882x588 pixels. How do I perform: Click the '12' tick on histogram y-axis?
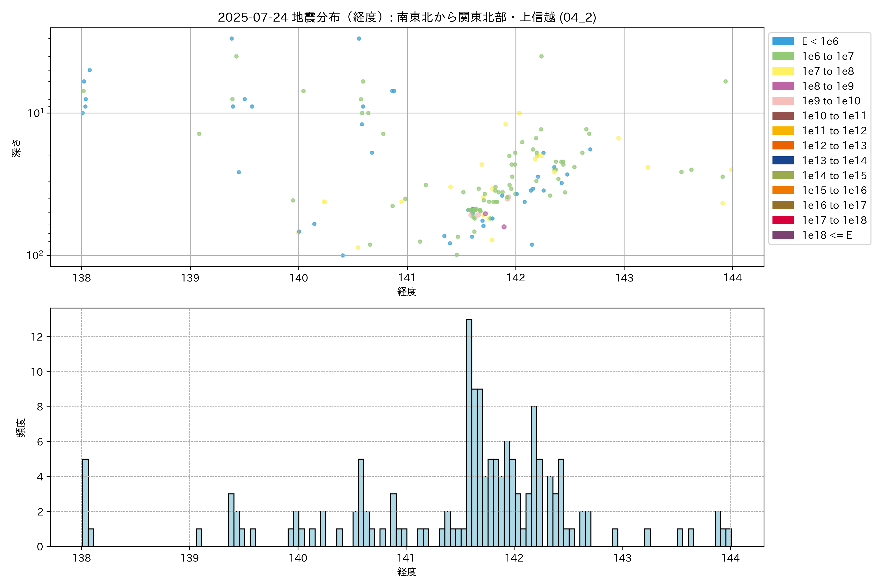pos(37,337)
